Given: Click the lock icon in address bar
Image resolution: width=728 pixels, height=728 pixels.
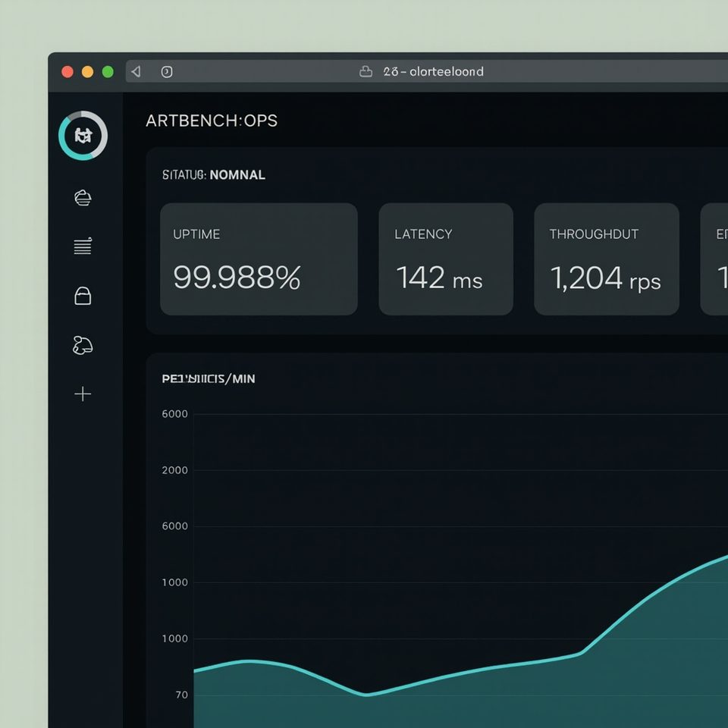Looking at the screenshot, I should pyautogui.click(x=366, y=71).
